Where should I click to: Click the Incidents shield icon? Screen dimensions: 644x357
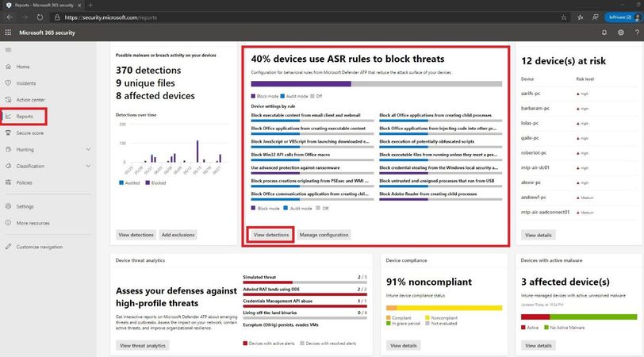click(x=8, y=83)
